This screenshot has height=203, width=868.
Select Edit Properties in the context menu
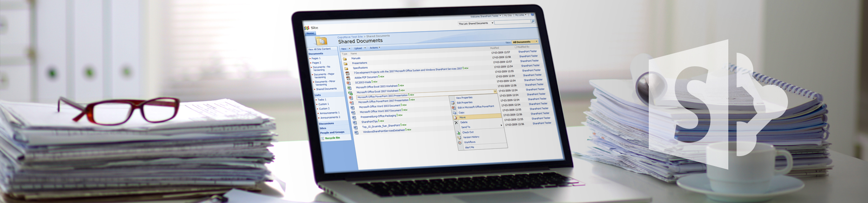click(x=464, y=103)
